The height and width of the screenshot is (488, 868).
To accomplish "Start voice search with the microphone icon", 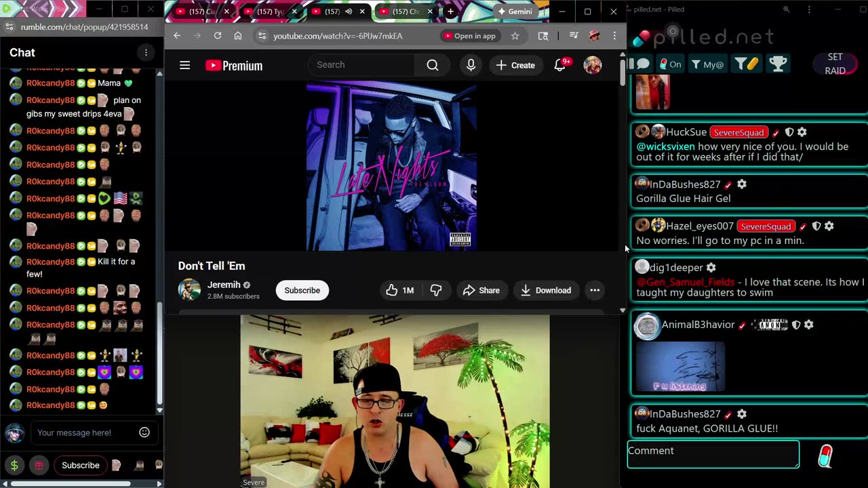I will (471, 65).
